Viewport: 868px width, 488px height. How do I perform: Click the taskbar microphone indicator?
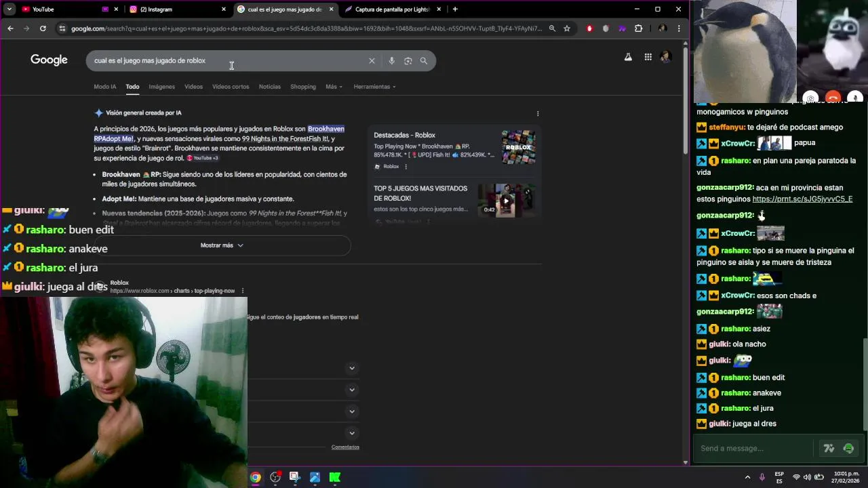click(763, 477)
